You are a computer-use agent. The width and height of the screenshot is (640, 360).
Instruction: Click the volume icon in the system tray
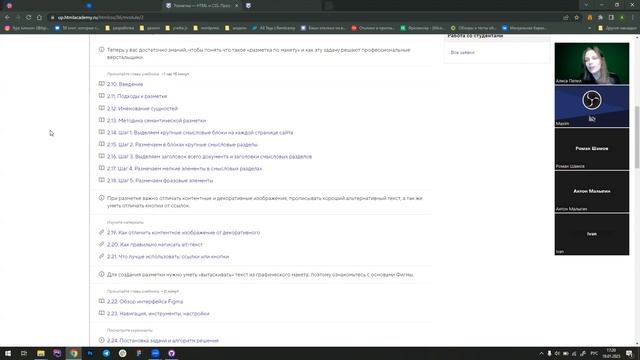[557, 353]
